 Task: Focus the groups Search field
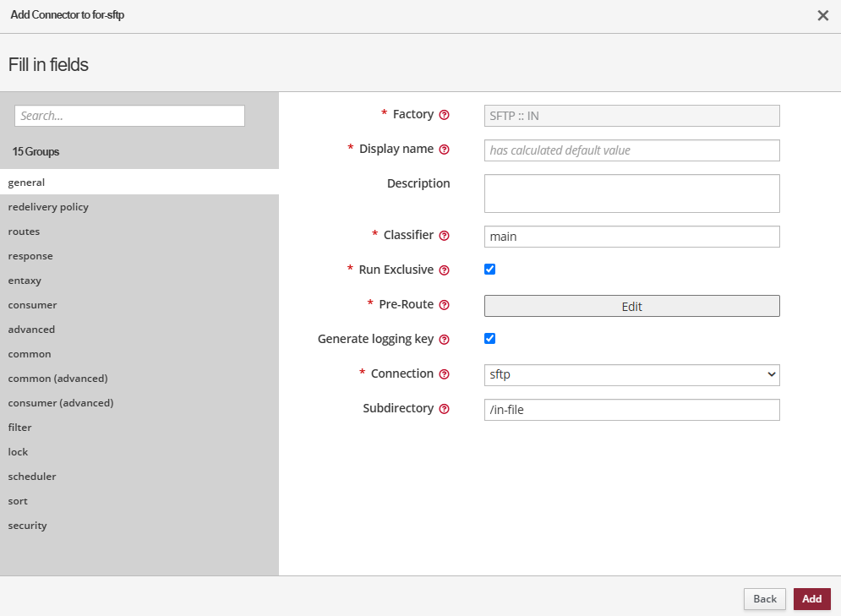point(129,116)
